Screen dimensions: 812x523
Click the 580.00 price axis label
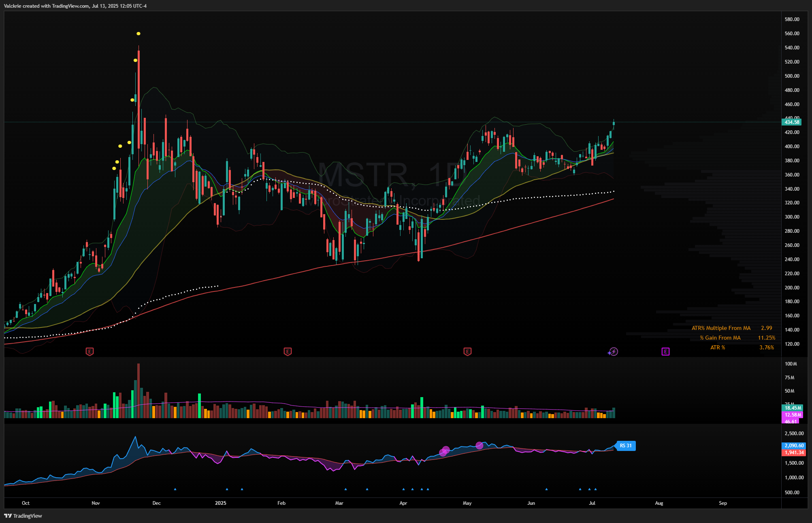pyautogui.click(x=792, y=19)
